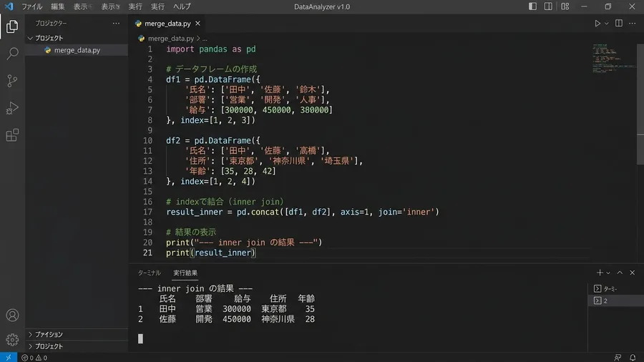The width and height of the screenshot is (644, 362).
Task: Open sidebar more actions ellipsis
Action: click(x=116, y=24)
